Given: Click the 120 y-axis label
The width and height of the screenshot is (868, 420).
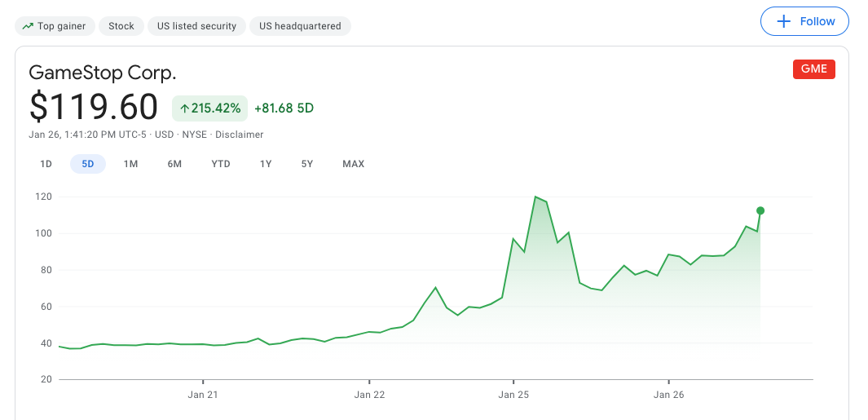Looking at the screenshot, I should 44,197.
